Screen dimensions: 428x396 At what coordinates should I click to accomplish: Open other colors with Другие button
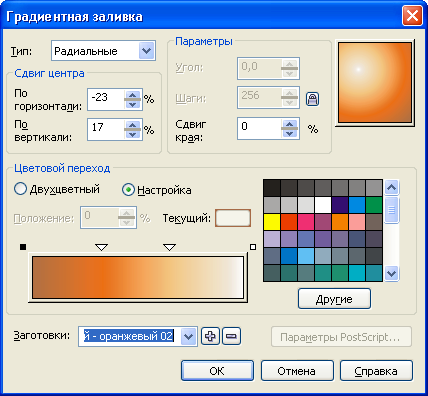pos(334,299)
